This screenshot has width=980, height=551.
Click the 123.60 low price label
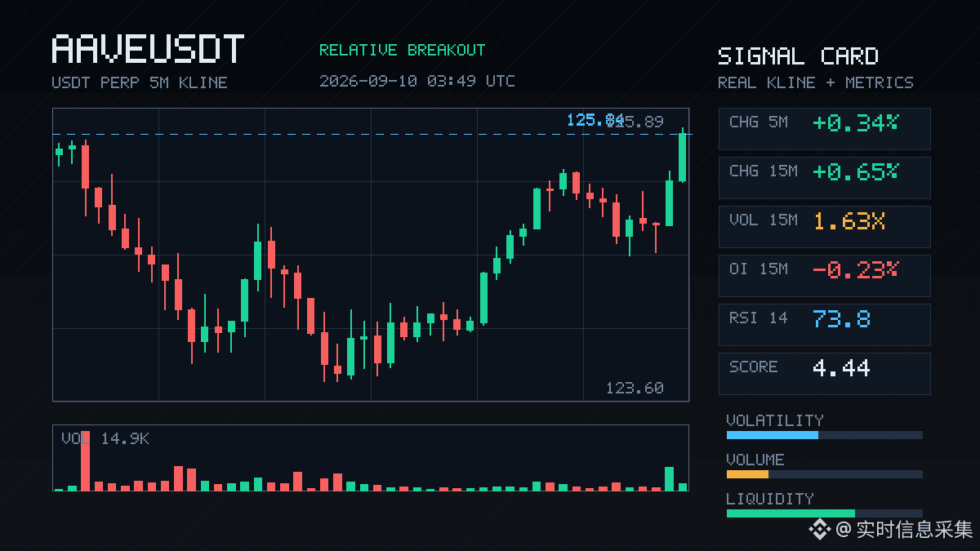point(635,388)
